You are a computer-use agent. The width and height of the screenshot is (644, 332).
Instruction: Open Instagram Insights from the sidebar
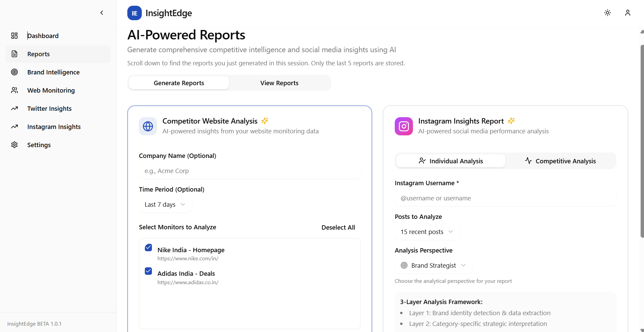pos(14,127)
